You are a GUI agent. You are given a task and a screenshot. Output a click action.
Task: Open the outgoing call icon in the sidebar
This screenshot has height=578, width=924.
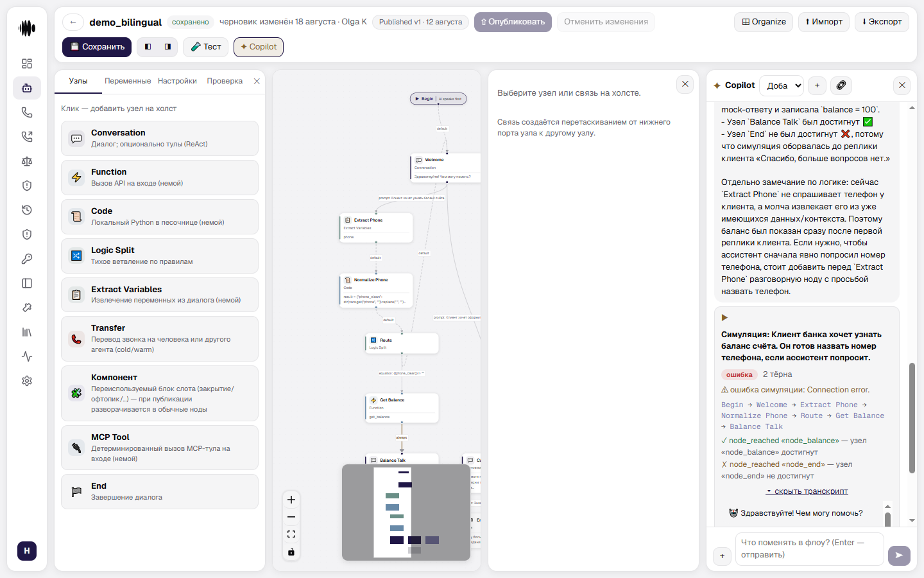point(27,137)
